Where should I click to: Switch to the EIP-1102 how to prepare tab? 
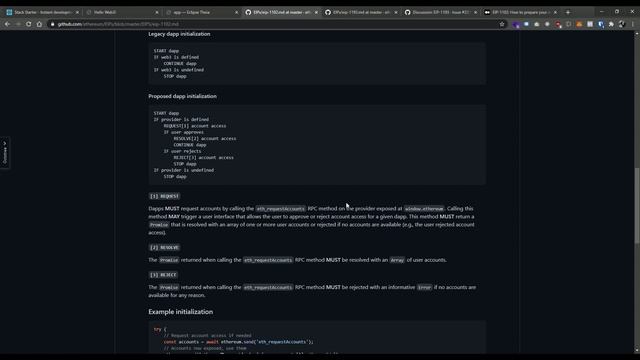point(519,12)
